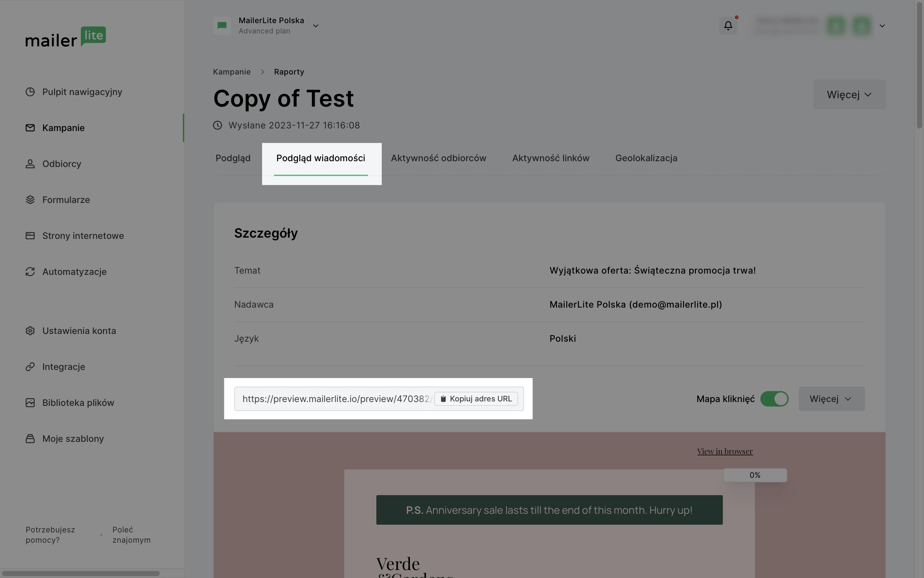The height and width of the screenshot is (578, 924).
Task: Open Automatyzacje in the sidebar
Action: pyautogui.click(x=74, y=271)
